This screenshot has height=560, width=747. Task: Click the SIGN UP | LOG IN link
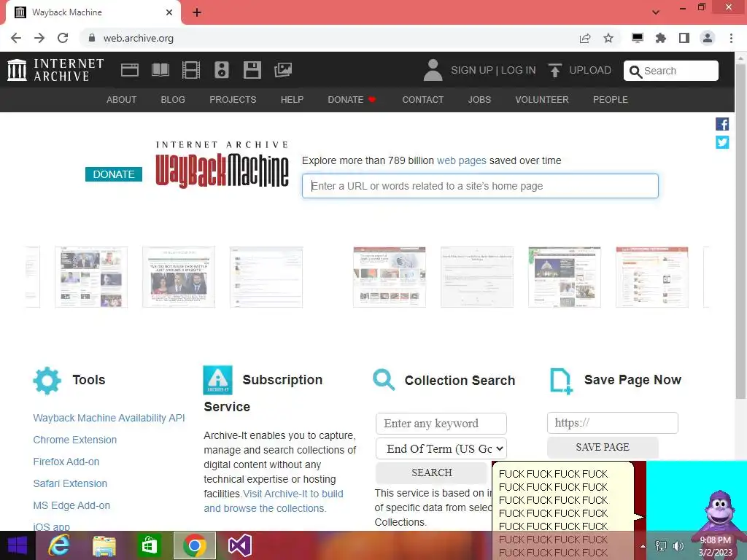point(493,70)
